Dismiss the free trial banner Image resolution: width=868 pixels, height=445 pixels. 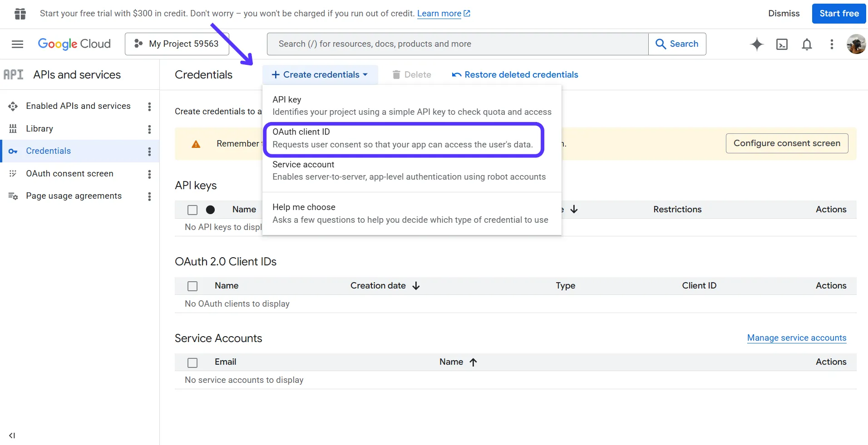click(x=784, y=14)
